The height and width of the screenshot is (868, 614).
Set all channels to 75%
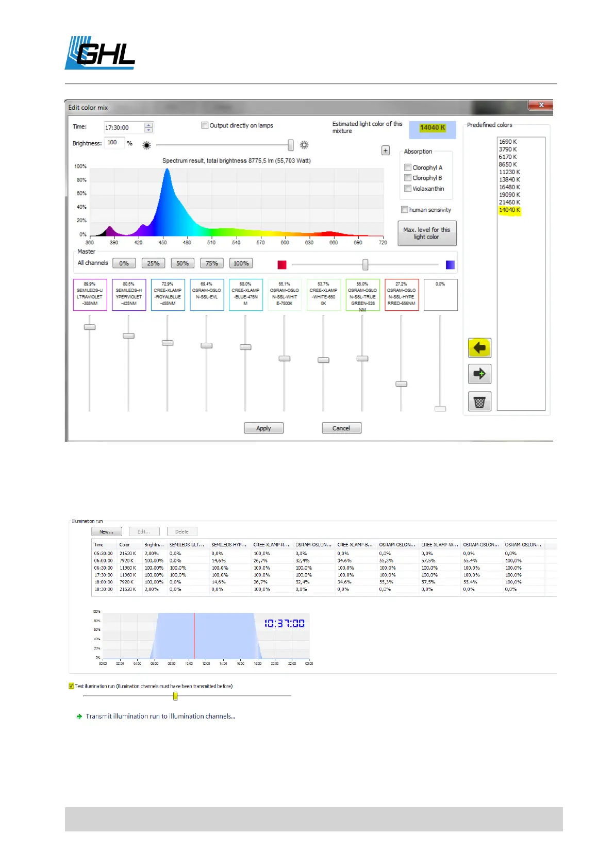212,263
